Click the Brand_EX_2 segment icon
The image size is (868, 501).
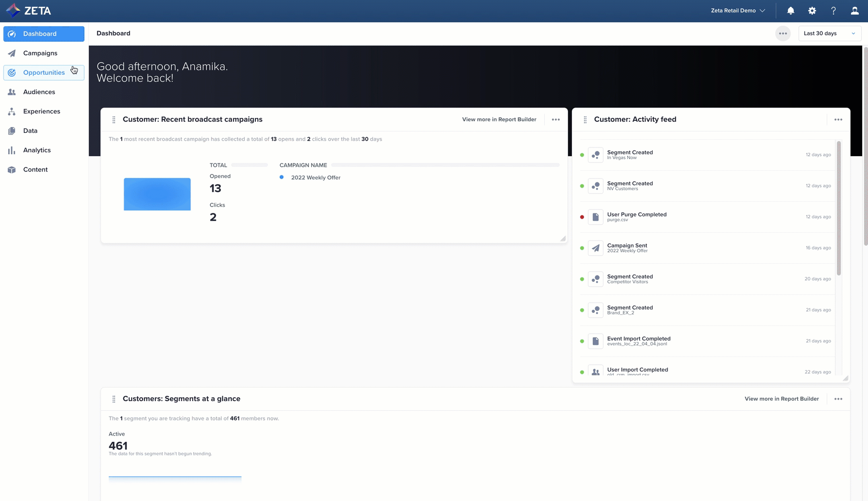click(x=596, y=310)
